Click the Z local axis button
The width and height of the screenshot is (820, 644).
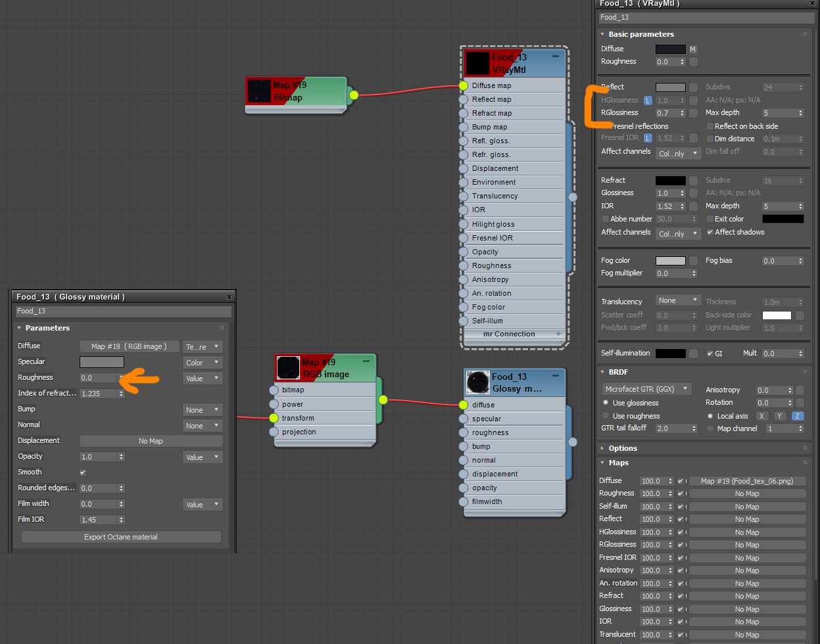tap(796, 416)
